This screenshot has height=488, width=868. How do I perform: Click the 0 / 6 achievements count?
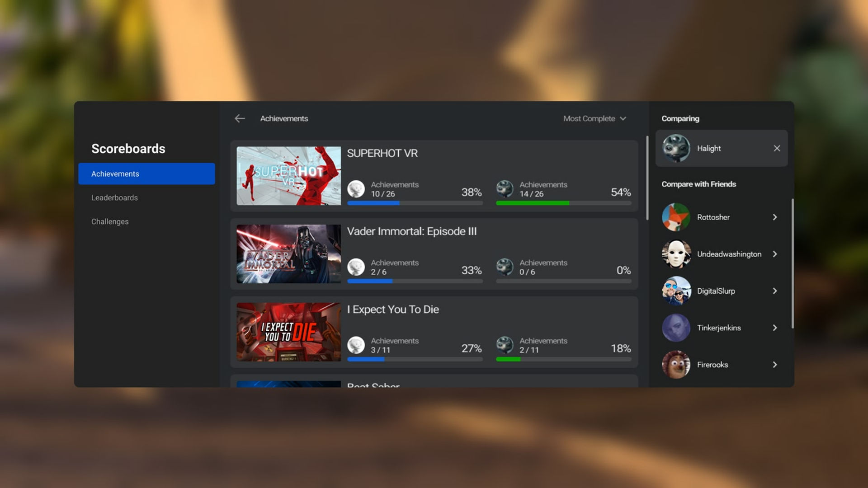[527, 272]
